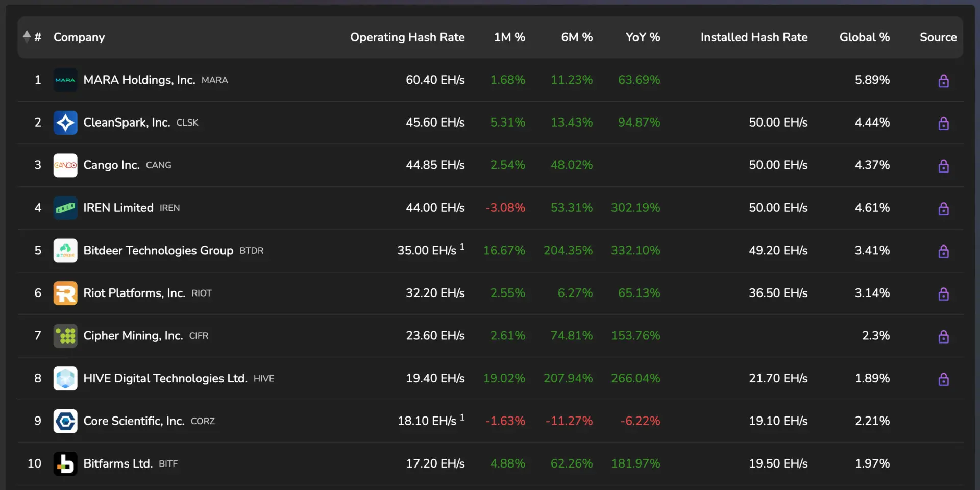Click the Bitdeer logo icon
This screenshot has height=490, width=980.
click(x=65, y=251)
